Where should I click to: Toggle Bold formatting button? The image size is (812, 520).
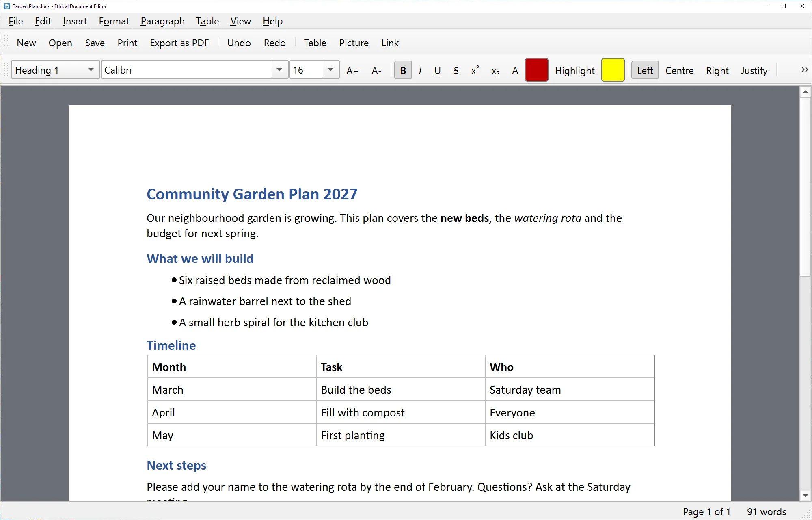tap(403, 70)
